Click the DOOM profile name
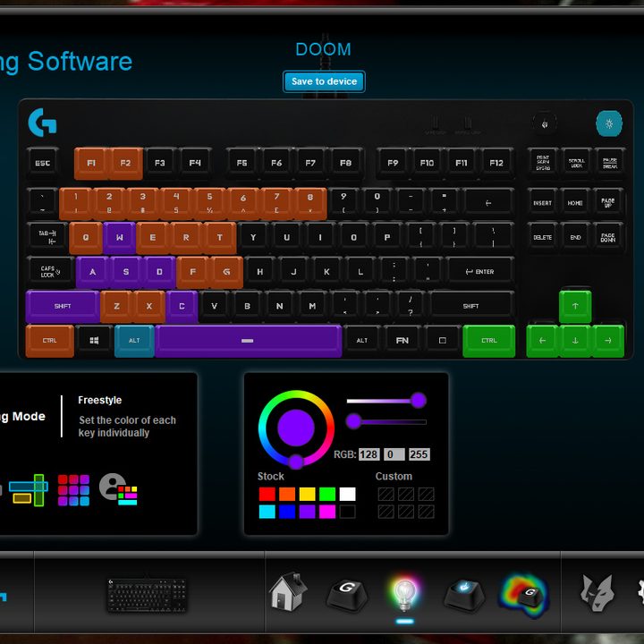This screenshot has width=644, height=644. (324, 49)
